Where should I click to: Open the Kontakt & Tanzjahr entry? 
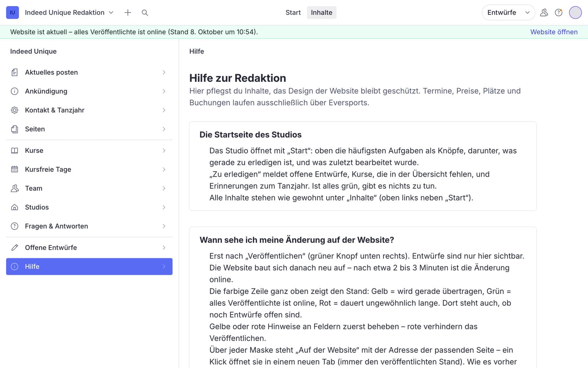coord(89,110)
